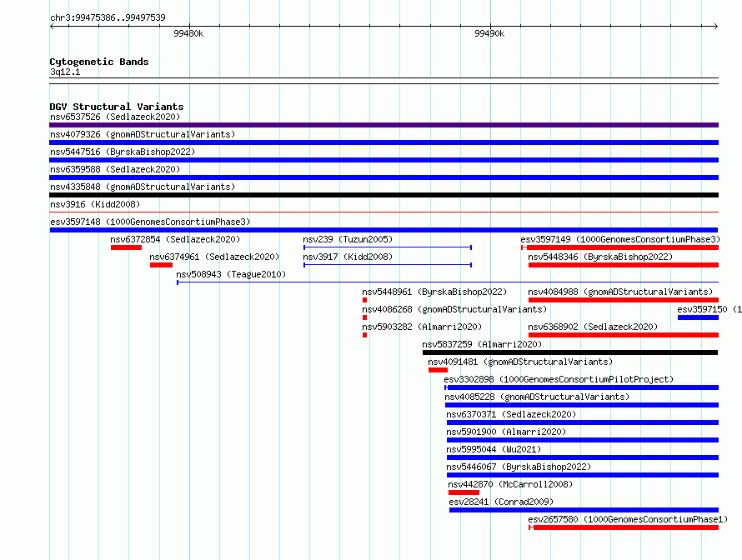Click red bar of esv2657580

pyautogui.click(x=624, y=527)
